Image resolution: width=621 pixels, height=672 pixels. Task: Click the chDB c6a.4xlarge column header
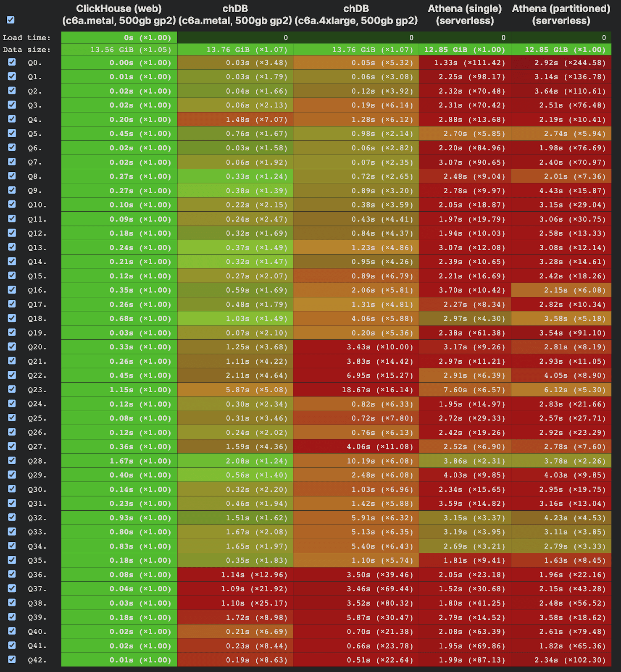point(356,15)
